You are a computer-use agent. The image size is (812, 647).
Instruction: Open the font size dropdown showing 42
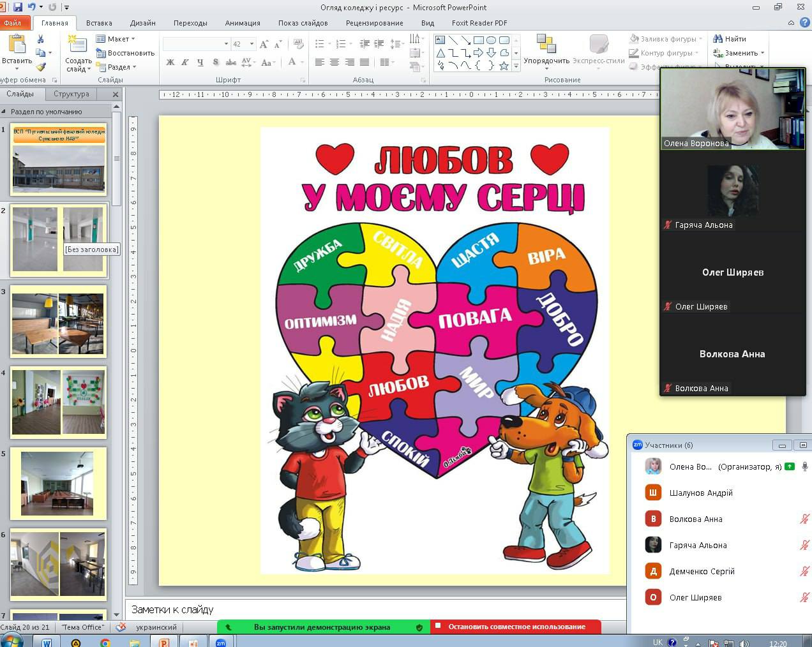(252, 44)
